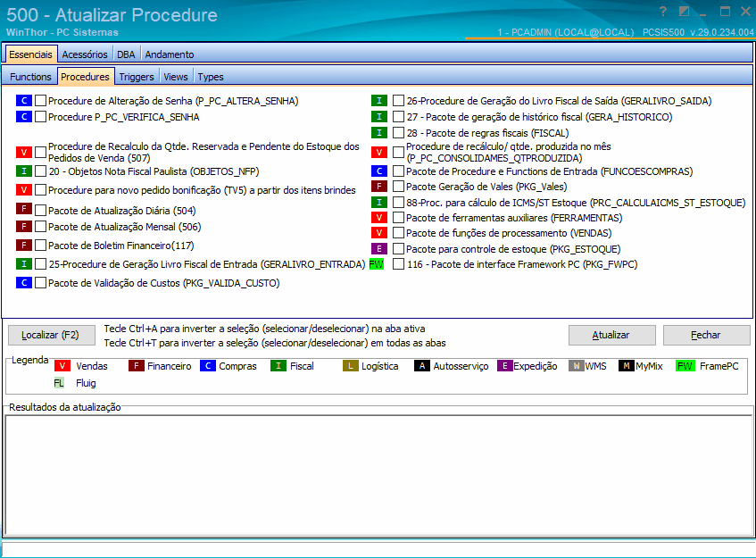This screenshot has height=558, width=756.
Task: Click the 1 - PCADMIN (LOCAL@LOCAL) text
Action: (x=566, y=32)
